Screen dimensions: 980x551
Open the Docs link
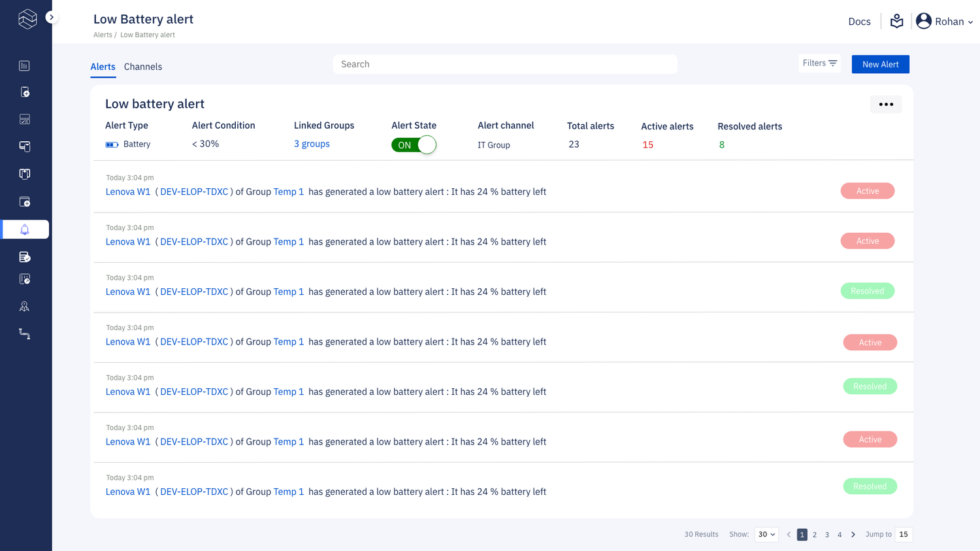[x=859, y=22]
